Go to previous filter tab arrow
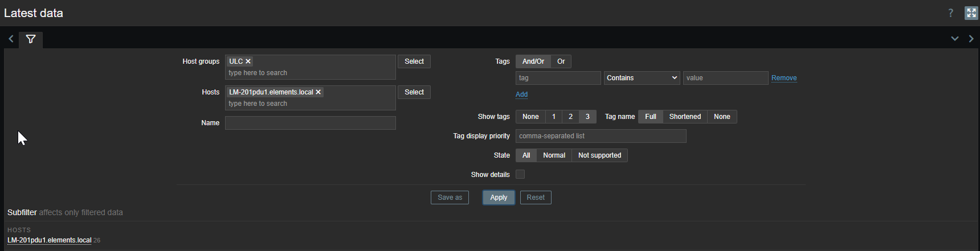This screenshot has height=251, width=980. 11,39
